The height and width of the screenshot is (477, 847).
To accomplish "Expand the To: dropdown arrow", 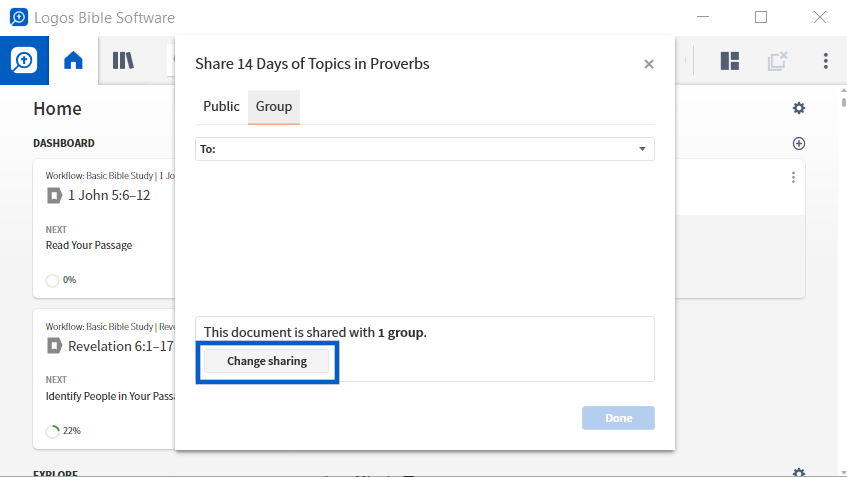I will click(x=642, y=149).
